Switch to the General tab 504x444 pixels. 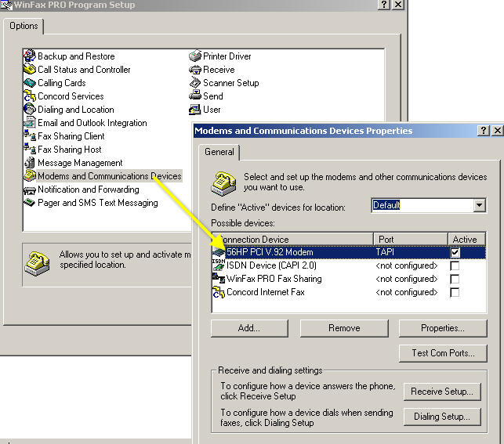coord(219,152)
